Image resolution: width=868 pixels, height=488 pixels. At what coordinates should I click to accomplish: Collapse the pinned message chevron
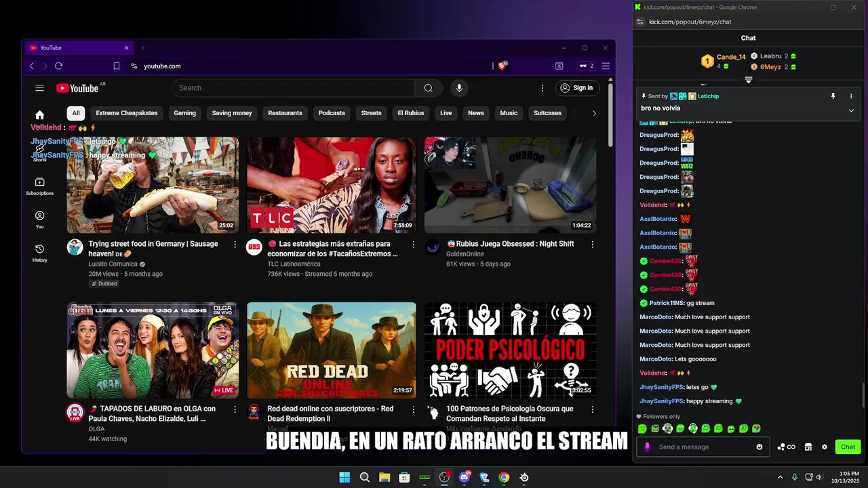tap(851, 110)
